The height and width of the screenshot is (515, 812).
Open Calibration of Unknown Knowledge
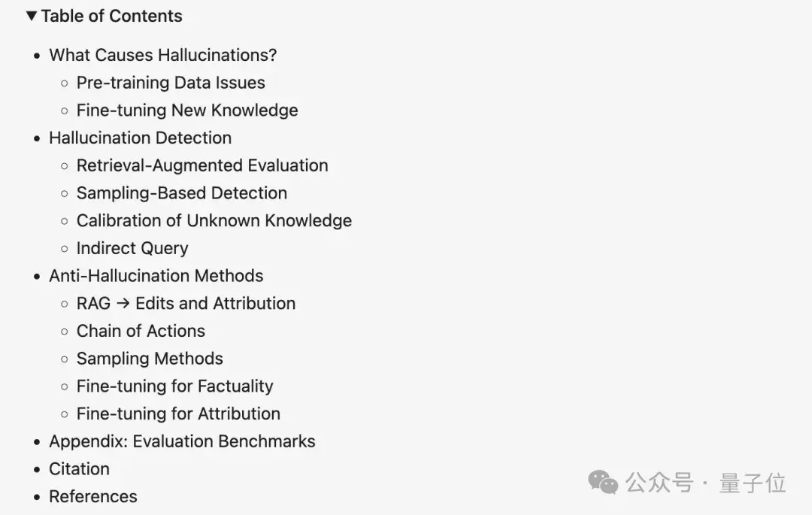(x=214, y=220)
